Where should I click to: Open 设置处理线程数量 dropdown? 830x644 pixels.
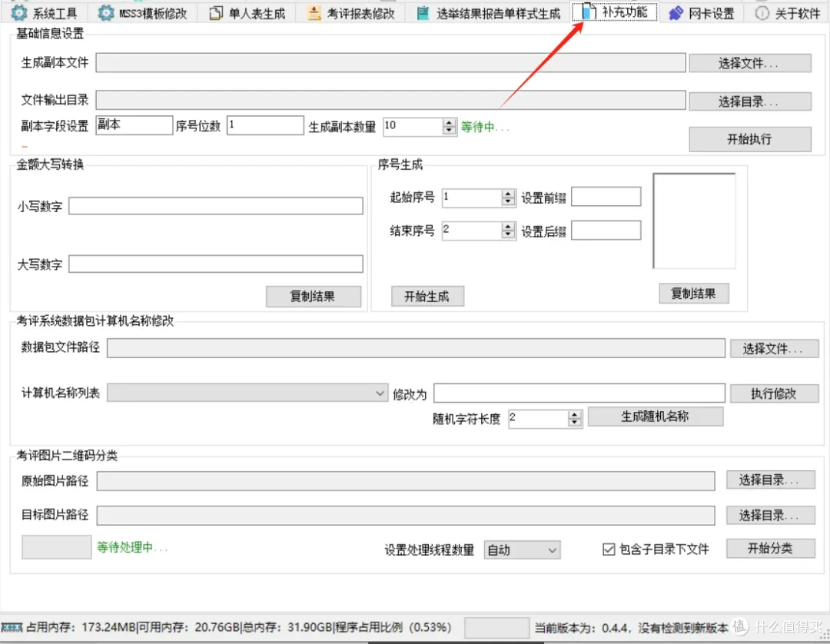522,549
